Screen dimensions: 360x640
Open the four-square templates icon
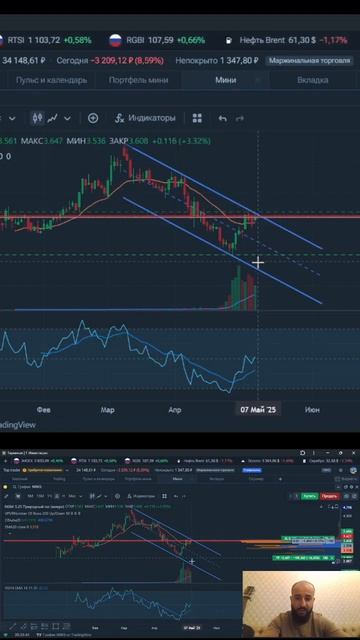coord(197,118)
